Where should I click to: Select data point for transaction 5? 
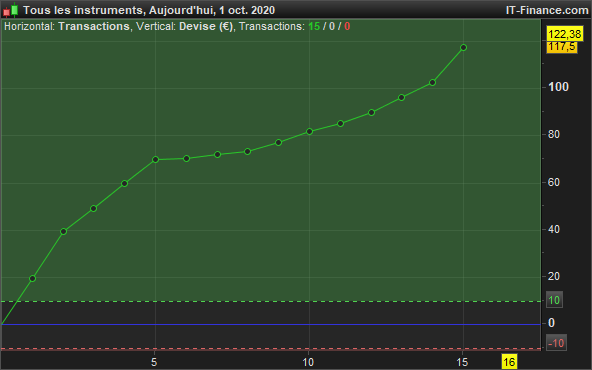click(x=155, y=160)
